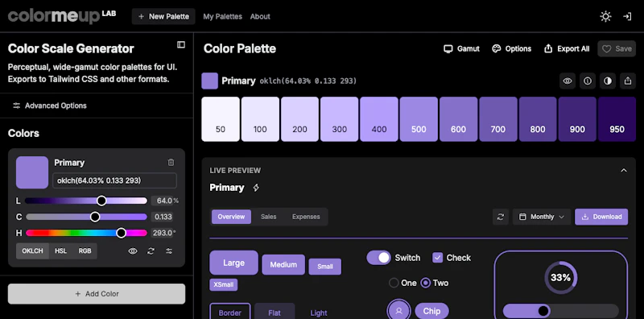Image resolution: width=644 pixels, height=319 pixels.
Task: Click the colormeup LAB logo
Action: [x=62, y=16]
